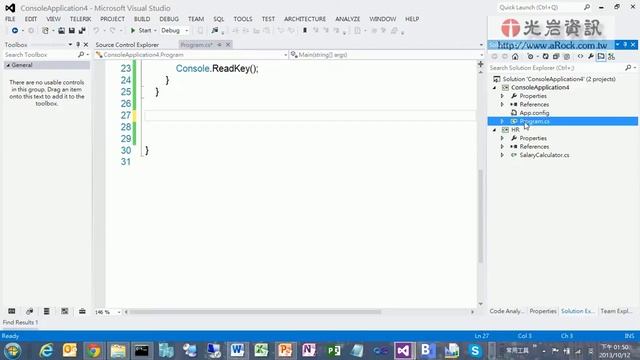Open the DEBUG menu

pos(169,19)
